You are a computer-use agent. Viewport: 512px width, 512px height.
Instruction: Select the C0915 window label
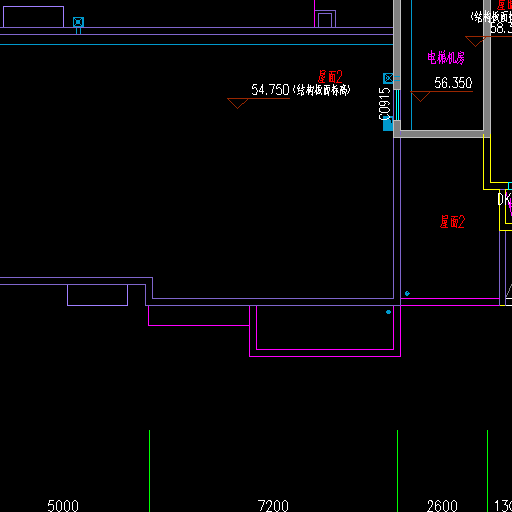[385, 104]
